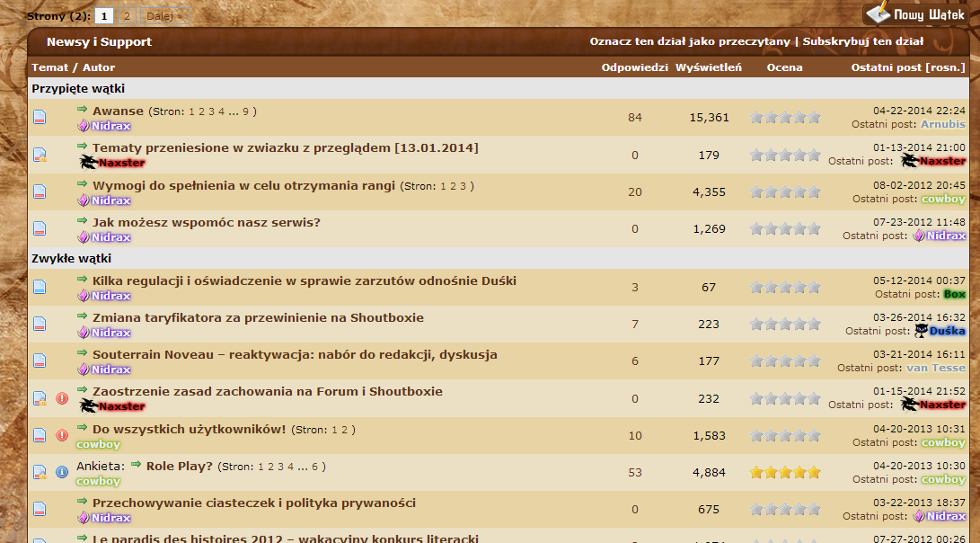
Task: Sort threads by the Wyświetleń column
Action: pyautogui.click(x=708, y=67)
